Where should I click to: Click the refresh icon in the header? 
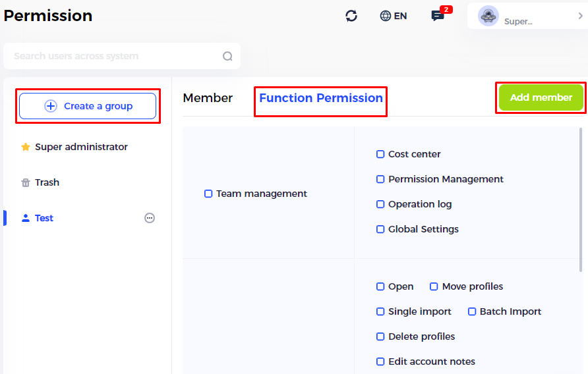[x=351, y=16]
